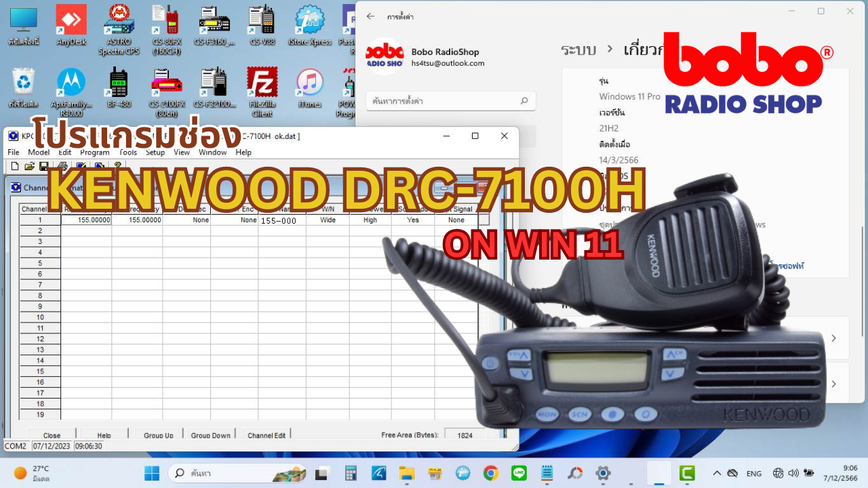868x488 pixels.
Task: Open the File menu in KPG
Action: [14, 152]
